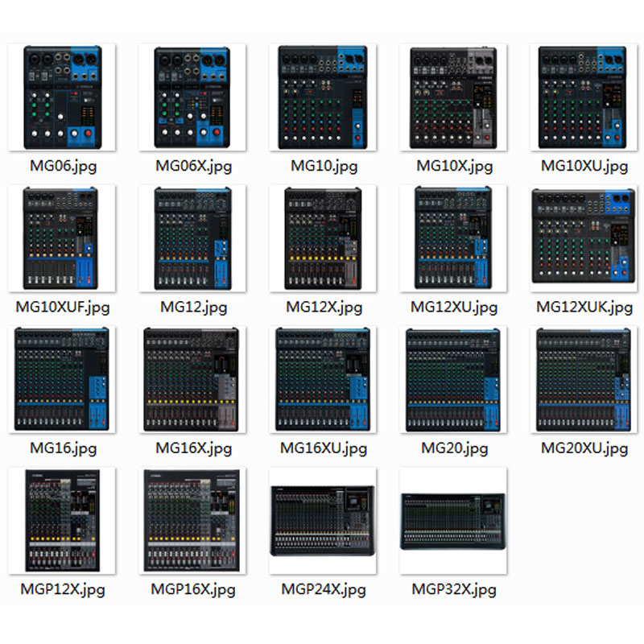Screen dimensions: 644x644
Task: Select the MG06.jpg thumbnail image
Action: click(x=61, y=97)
